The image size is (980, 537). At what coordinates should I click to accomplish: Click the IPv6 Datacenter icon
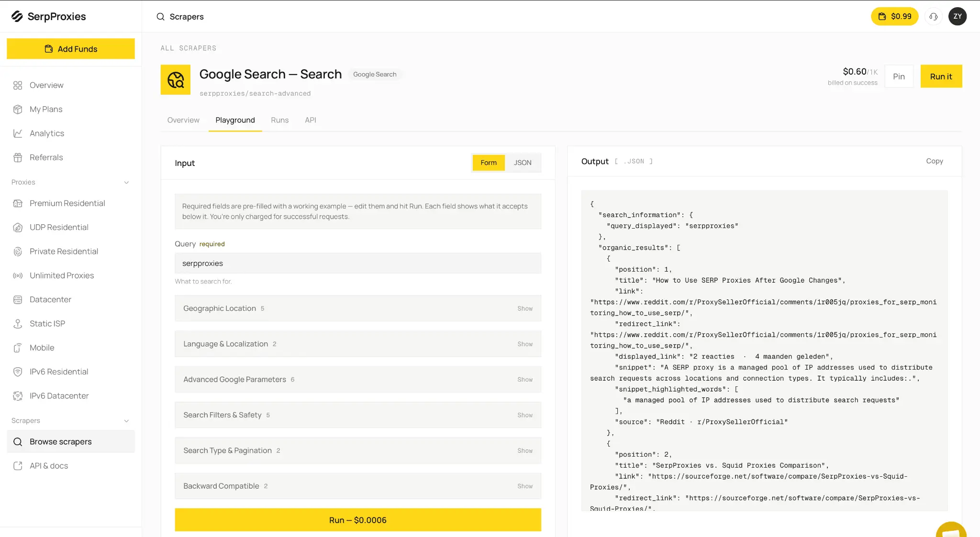pyautogui.click(x=18, y=396)
